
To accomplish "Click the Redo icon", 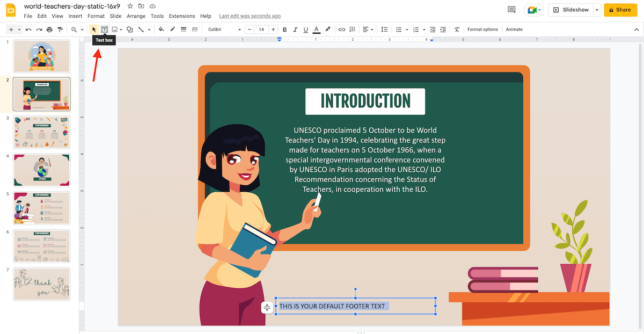I will tap(39, 30).
